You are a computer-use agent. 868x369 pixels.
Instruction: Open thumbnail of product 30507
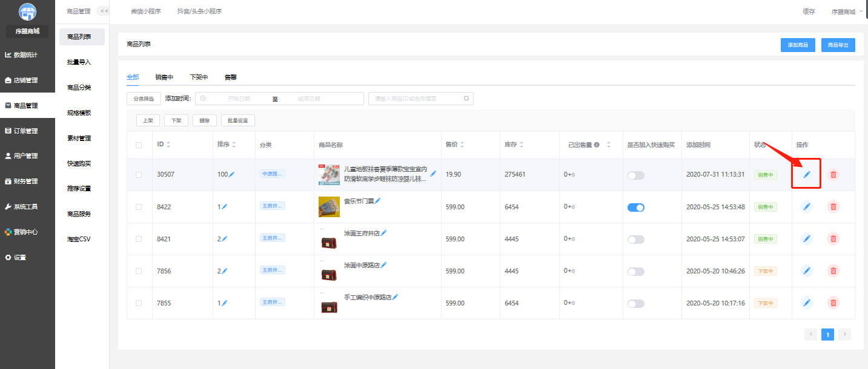click(x=329, y=175)
